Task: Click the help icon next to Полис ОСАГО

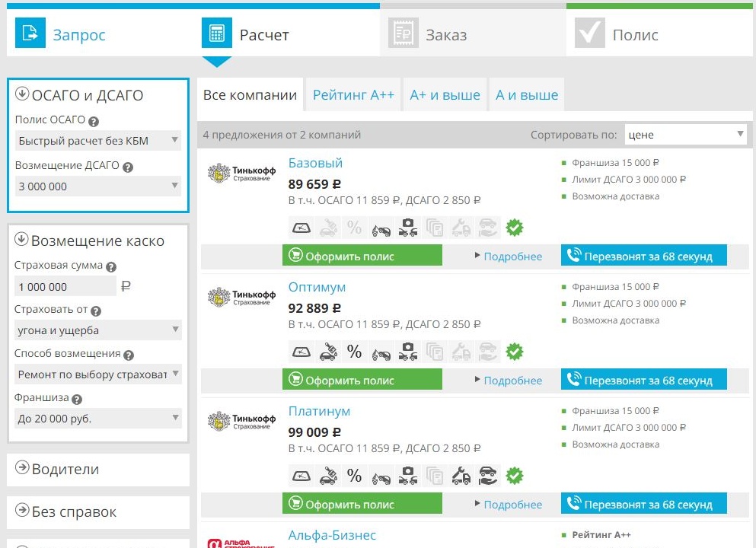Action: click(x=94, y=121)
